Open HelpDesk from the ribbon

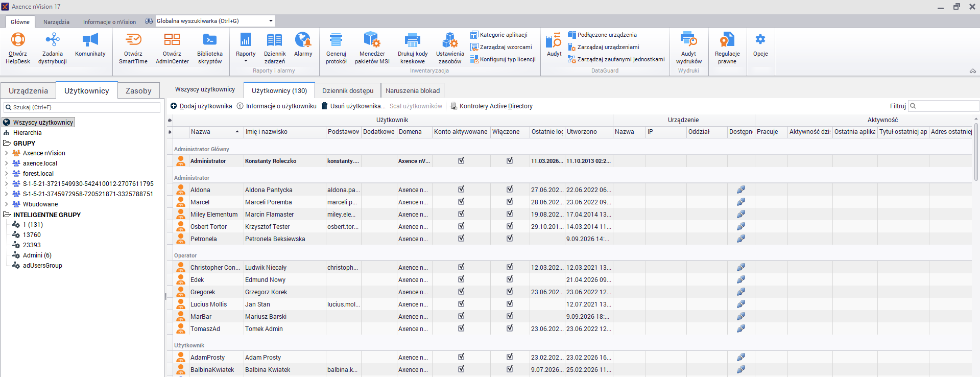point(18,48)
